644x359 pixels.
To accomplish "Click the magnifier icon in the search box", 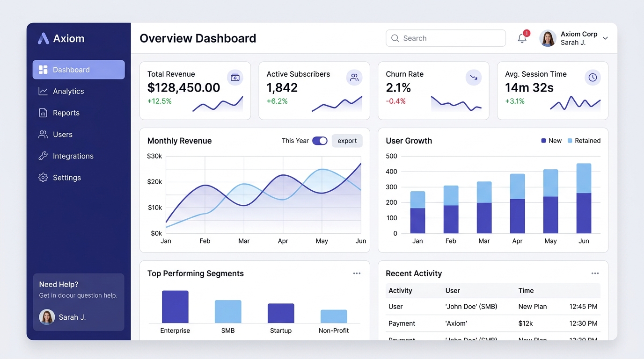I will pyautogui.click(x=395, y=38).
